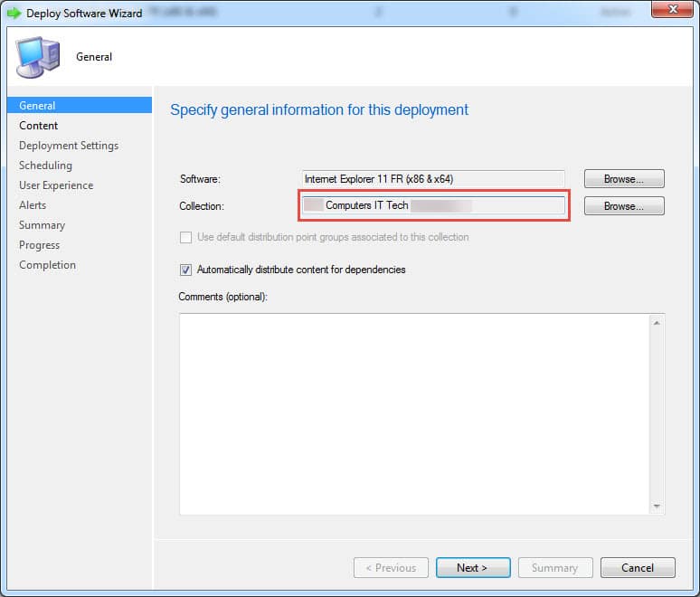
Task: Select the Completion step
Action: (x=47, y=265)
